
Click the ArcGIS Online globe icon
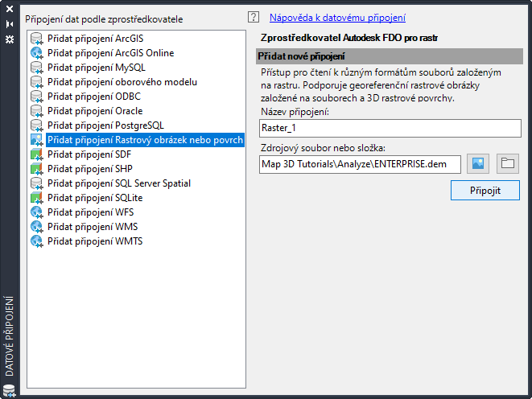(36, 53)
